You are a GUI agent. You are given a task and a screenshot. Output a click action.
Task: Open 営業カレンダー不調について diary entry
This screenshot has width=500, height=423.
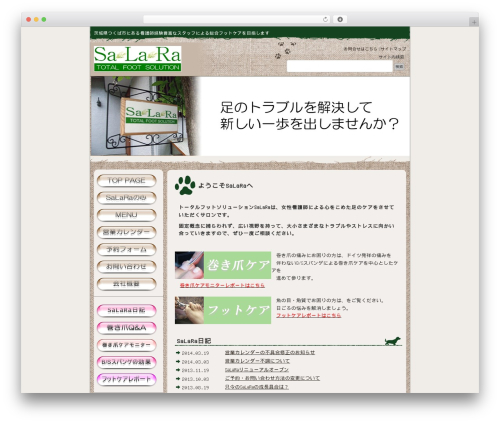click(x=257, y=361)
